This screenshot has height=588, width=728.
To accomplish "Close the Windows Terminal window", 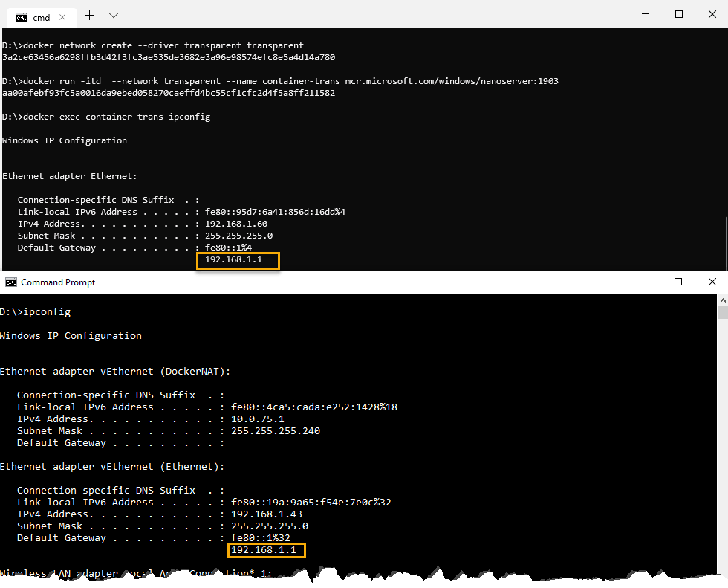I will pyautogui.click(x=712, y=14).
